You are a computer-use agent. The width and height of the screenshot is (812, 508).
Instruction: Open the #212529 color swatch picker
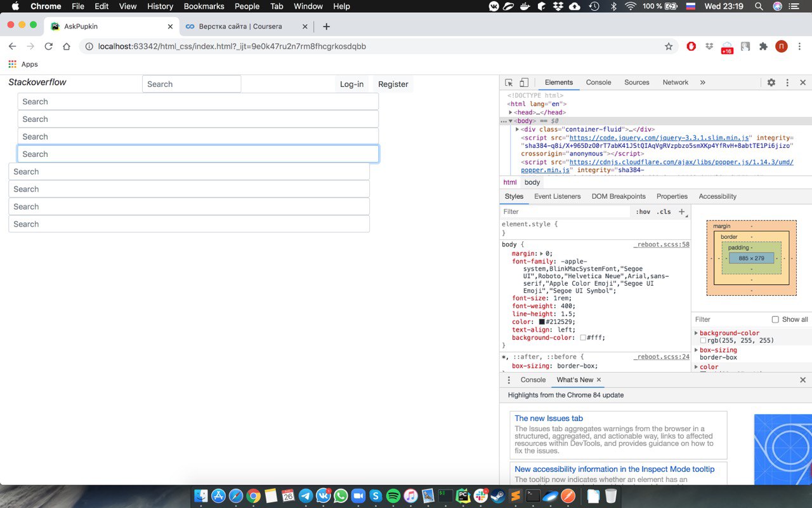[x=542, y=322]
